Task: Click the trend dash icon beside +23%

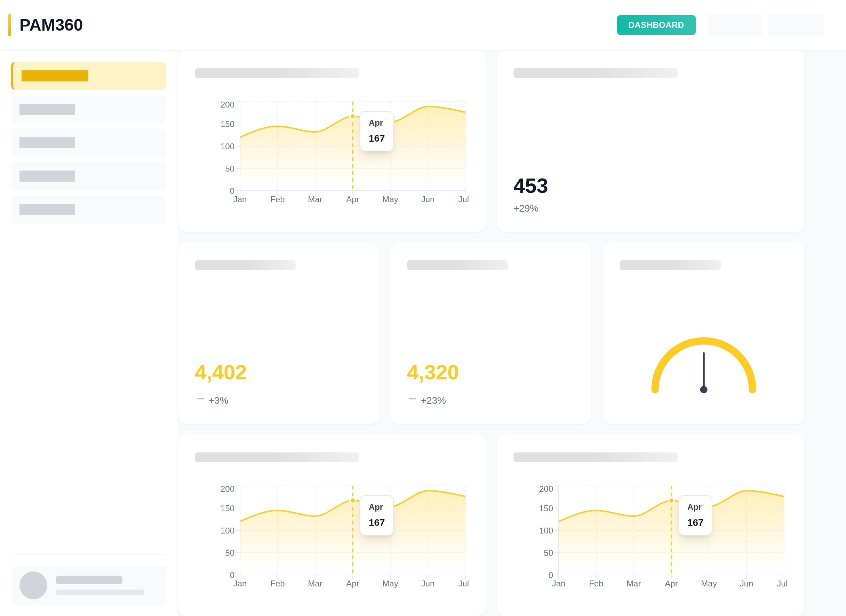Action: point(412,399)
